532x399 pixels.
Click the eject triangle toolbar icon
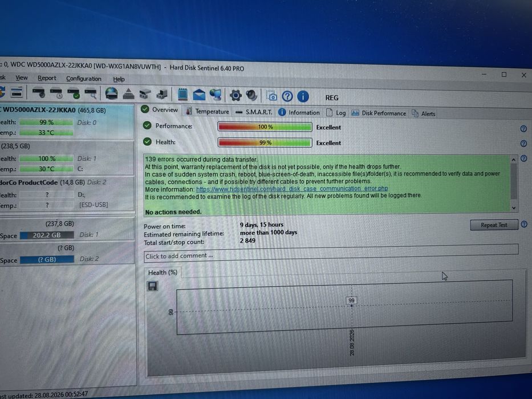(x=128, y=93)
